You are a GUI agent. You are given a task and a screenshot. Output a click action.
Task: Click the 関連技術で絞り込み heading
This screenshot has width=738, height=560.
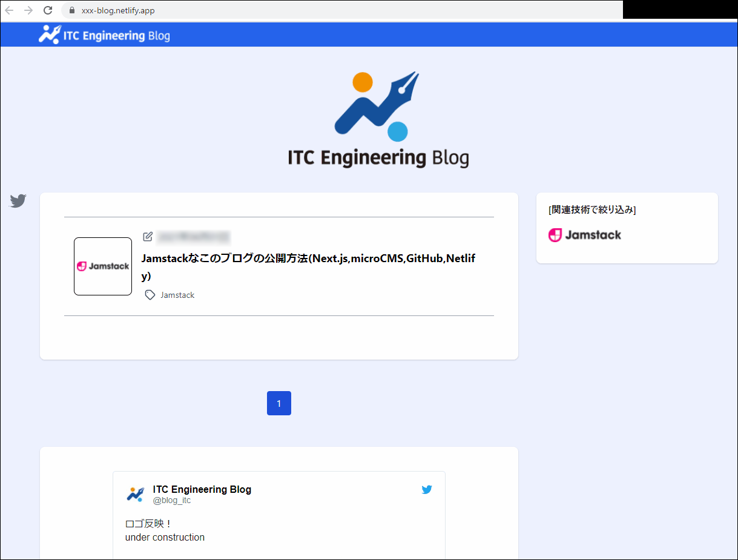pos(592,209)
